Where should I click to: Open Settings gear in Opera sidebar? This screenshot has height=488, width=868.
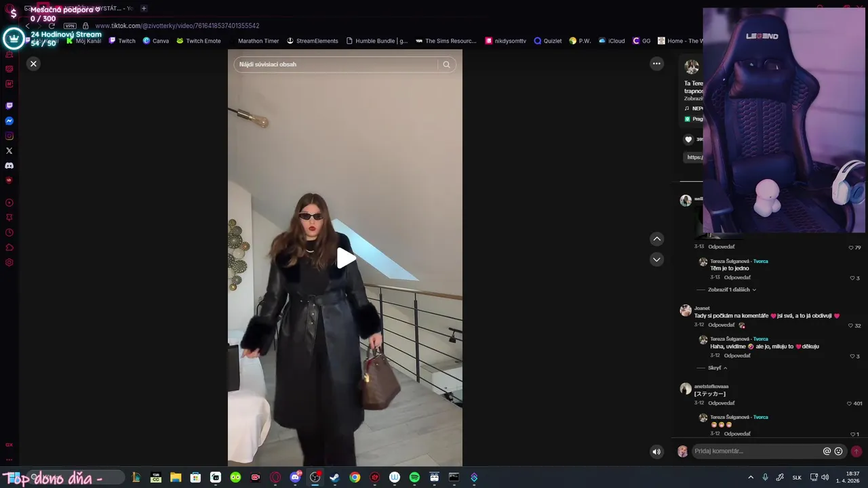coord(9,262)
